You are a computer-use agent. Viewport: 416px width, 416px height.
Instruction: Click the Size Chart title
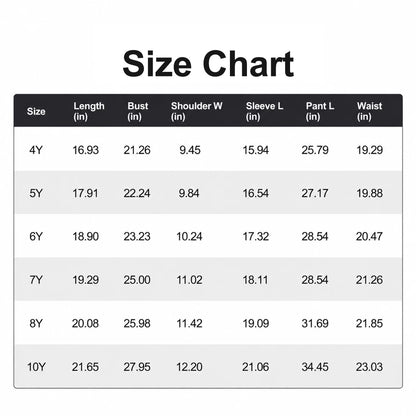[208, 64]
